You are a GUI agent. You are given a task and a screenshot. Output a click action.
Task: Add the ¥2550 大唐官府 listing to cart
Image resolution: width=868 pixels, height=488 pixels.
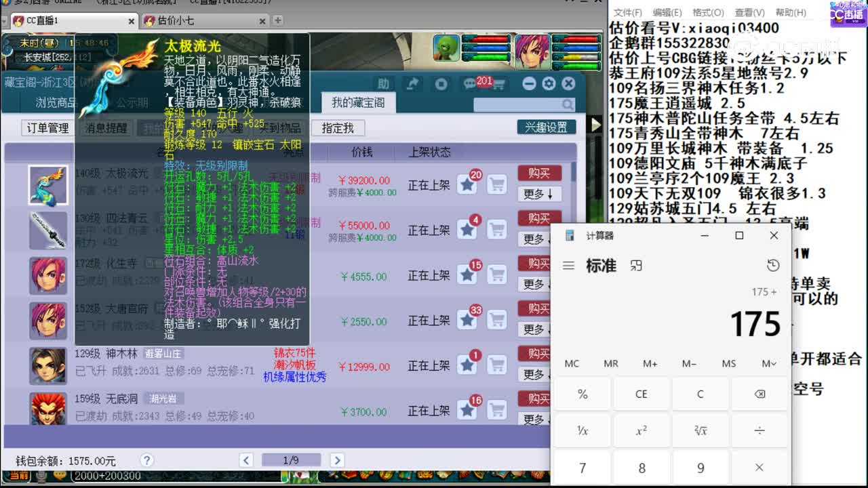click(x=497, y=320)
